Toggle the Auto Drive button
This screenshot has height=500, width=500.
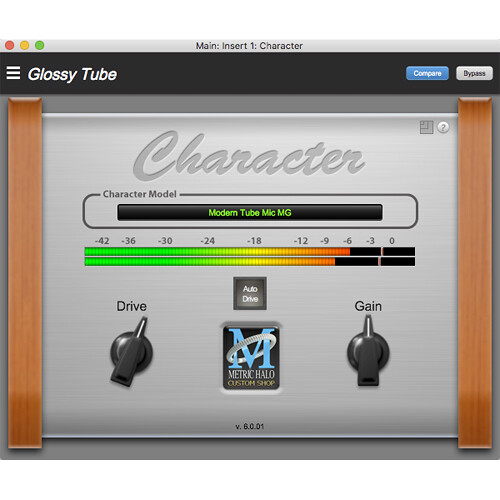click(250, 293)
